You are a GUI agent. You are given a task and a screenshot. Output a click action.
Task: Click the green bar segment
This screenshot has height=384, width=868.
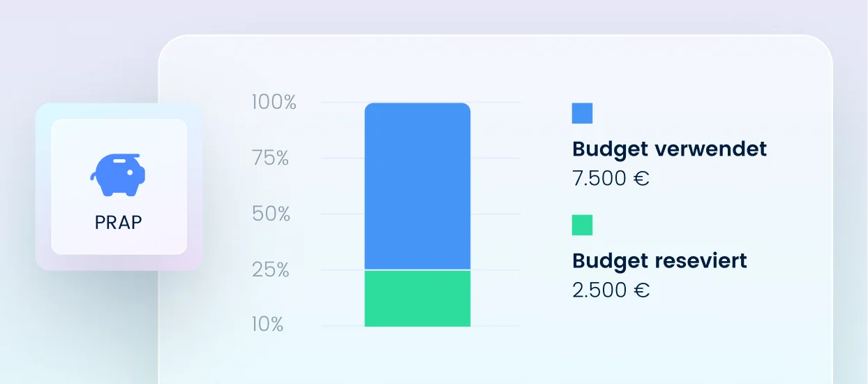pyautogui.click(x=417, y=298)
